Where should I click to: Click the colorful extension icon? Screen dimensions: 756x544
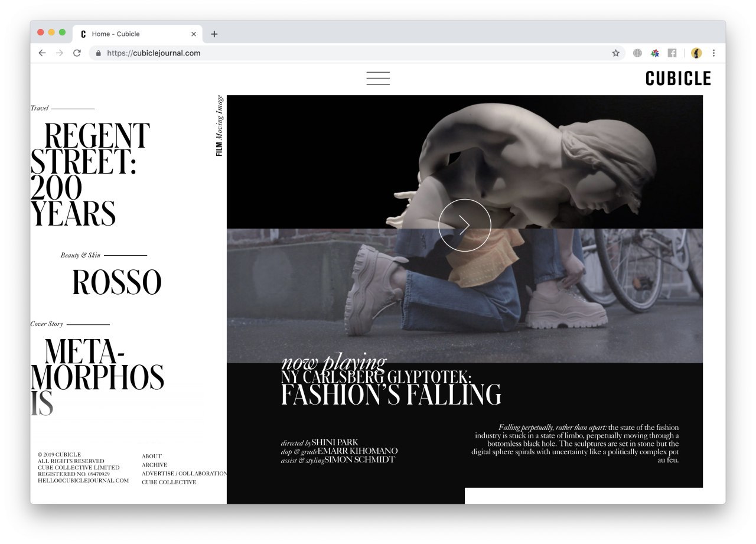click(x=654, y=53)
